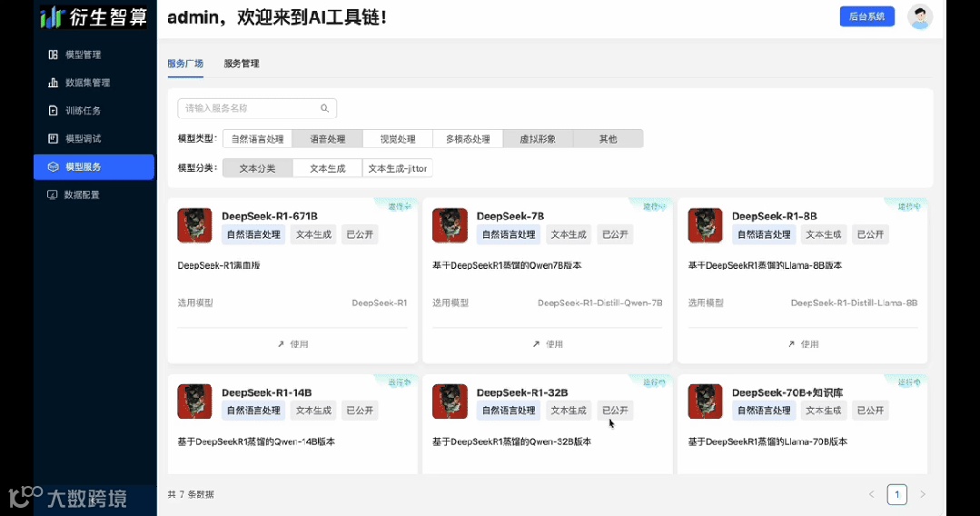
Task: Open 数据配置 in the sidebar
Action: [94, 194]
